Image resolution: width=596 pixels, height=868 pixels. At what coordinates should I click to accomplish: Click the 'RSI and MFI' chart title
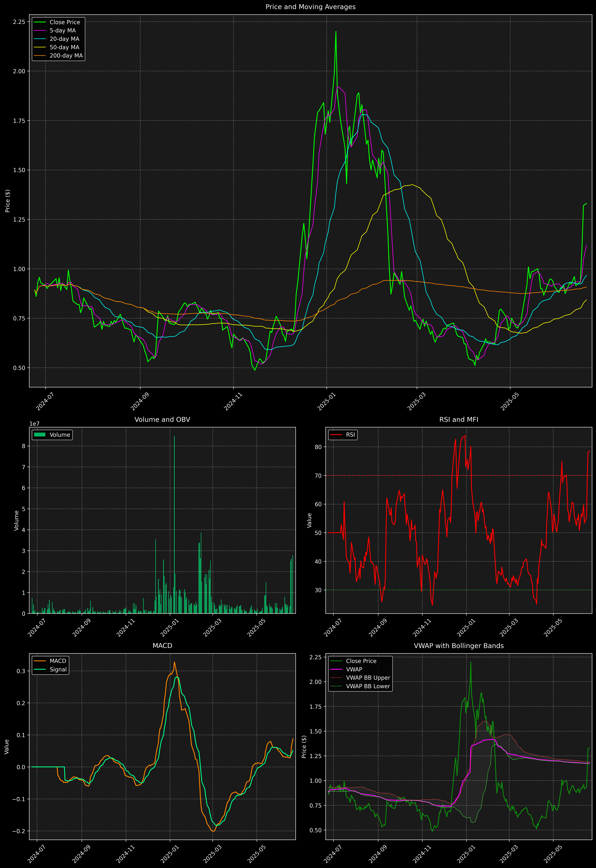tap(459, 419)
